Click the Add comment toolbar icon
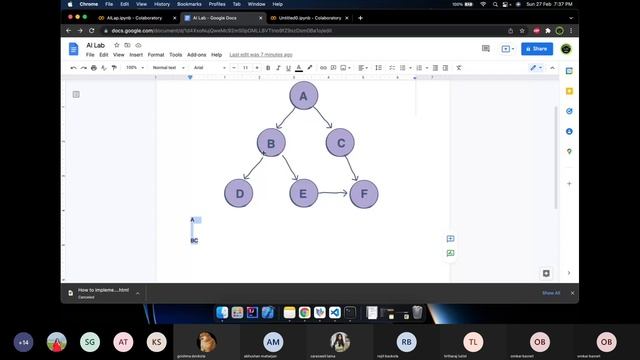 pos(333,68)
